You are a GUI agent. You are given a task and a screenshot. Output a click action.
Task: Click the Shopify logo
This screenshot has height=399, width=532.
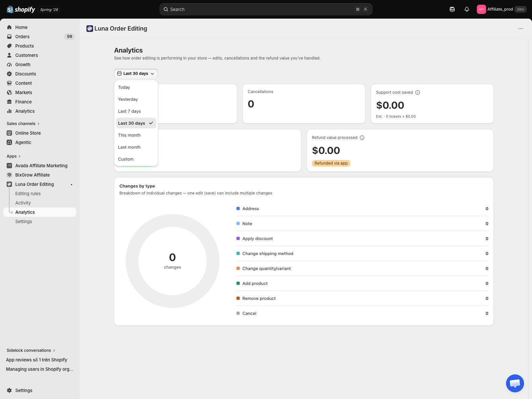click(21, 9)
